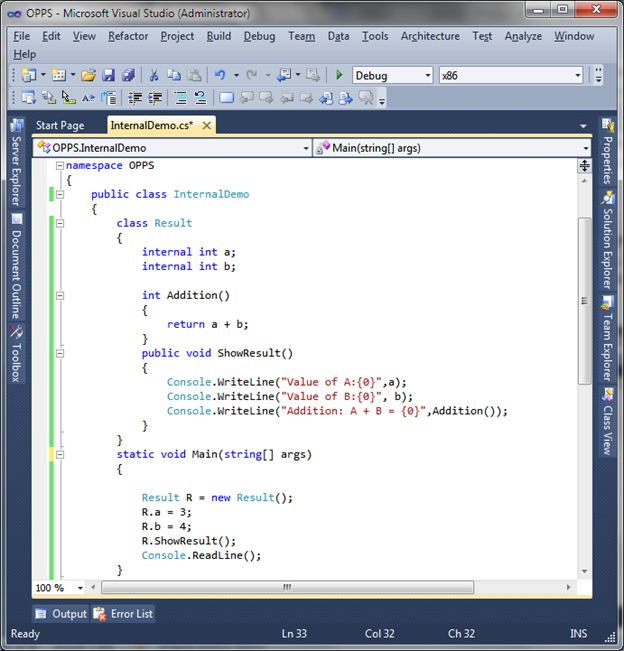Screen dimensions: 624x651
Task: Click the Display Quick Info icon
Action: [69, 98]
